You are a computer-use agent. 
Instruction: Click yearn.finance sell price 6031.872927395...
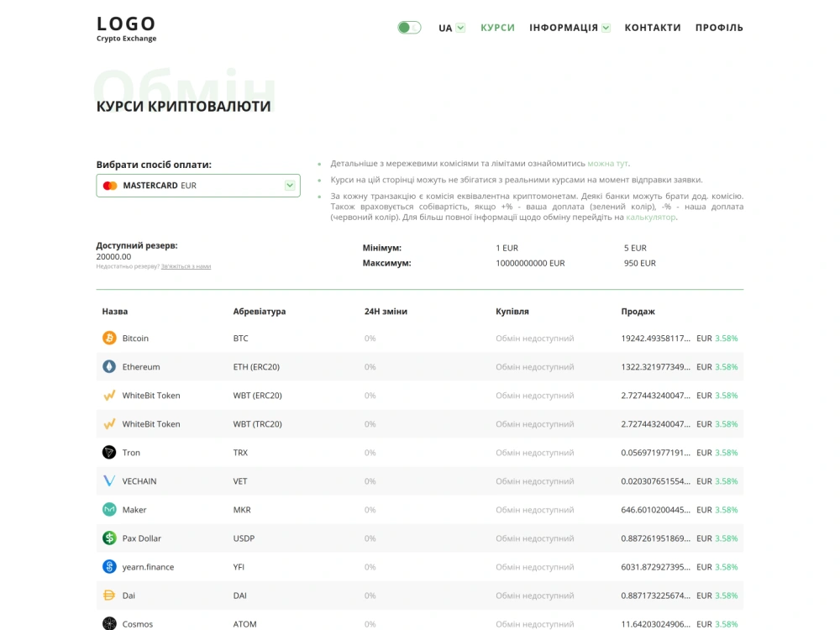coord(656,567)
